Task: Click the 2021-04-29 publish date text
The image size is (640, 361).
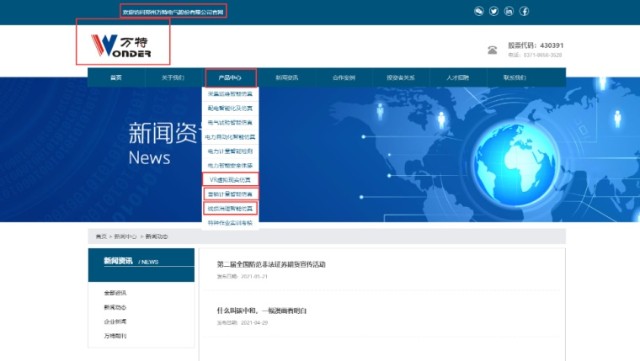Action: coord(242,323)
